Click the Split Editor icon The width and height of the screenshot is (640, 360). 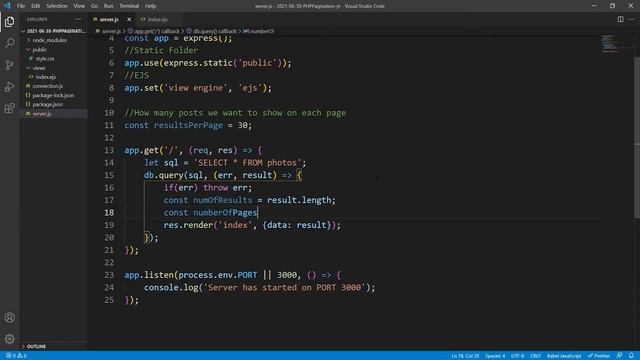coord(620,19)
